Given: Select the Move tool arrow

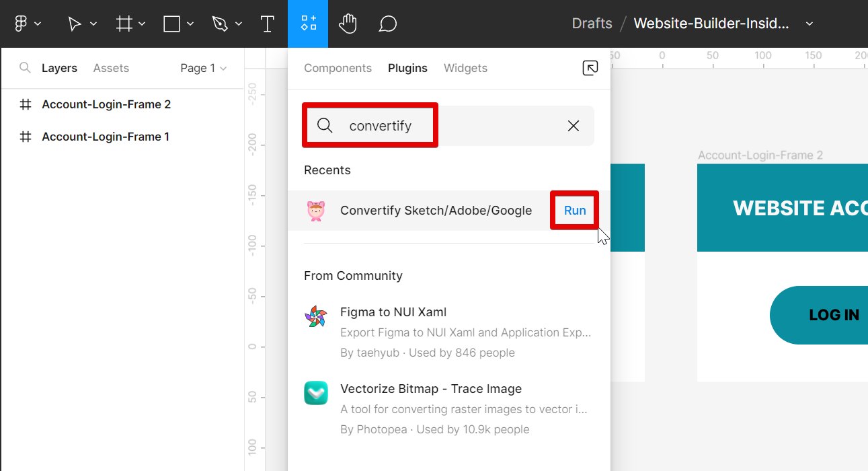Looking at the screenshot, I should pyautogui.click(x=75, y=24).
